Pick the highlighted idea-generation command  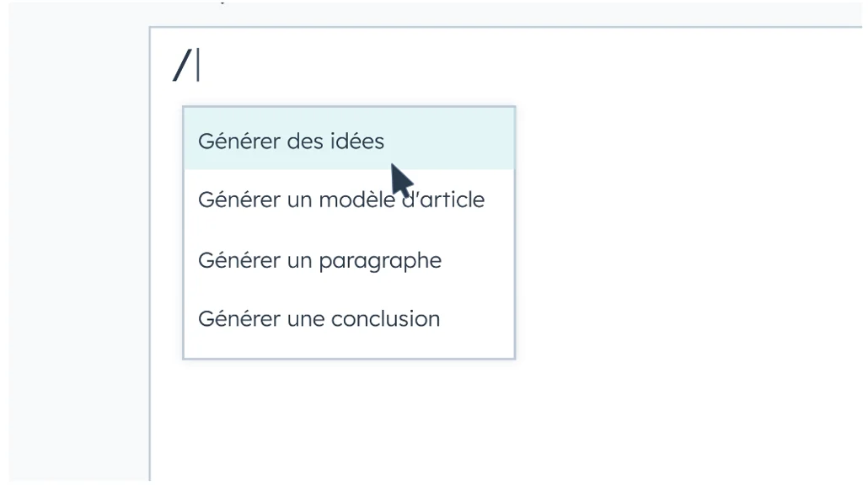click(290, 141)
